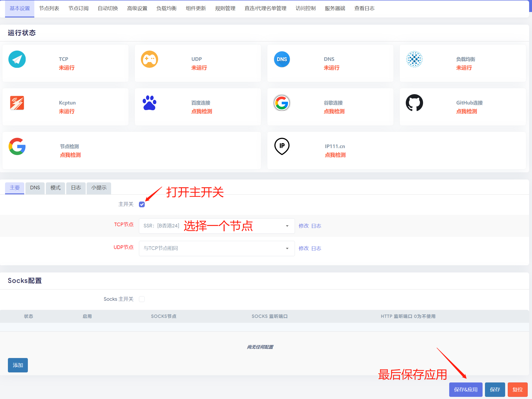Click the TCP paper-plane status icon

tap(17, 59)
